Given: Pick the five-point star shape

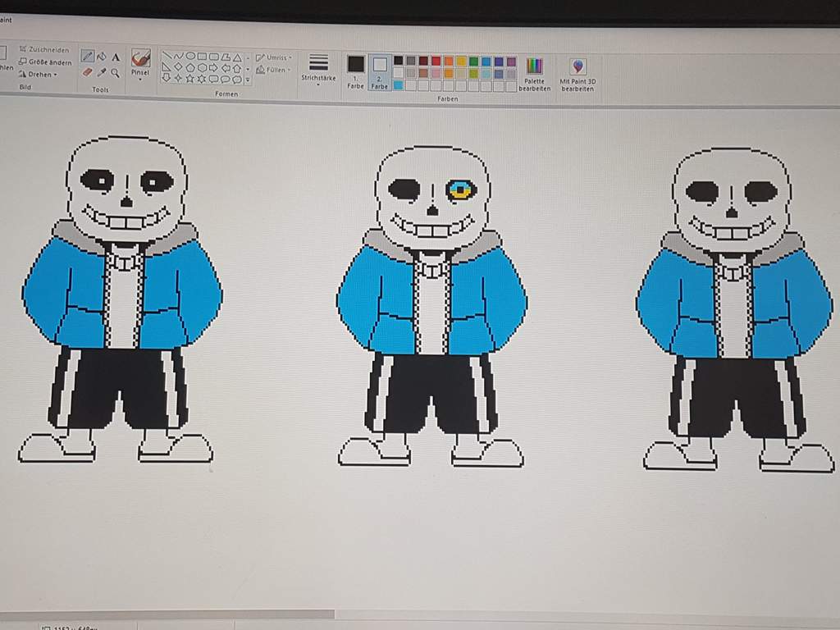Looking at the screenshot, I should tap(190, 79).
